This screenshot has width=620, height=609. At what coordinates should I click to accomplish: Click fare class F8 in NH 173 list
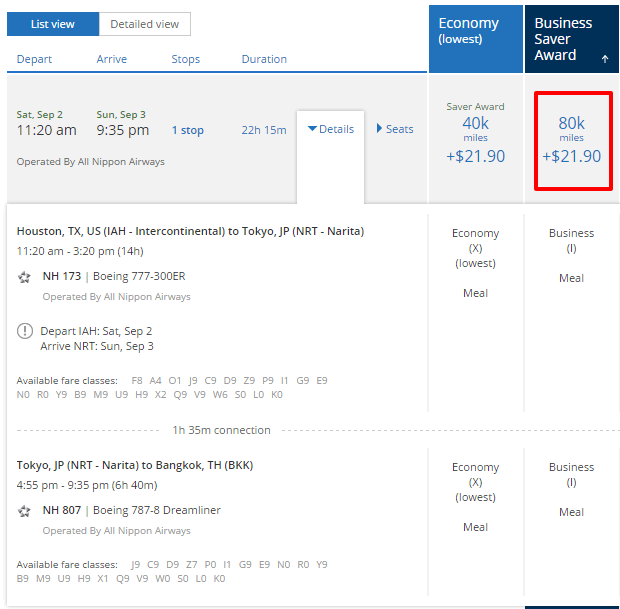[137, 380]
